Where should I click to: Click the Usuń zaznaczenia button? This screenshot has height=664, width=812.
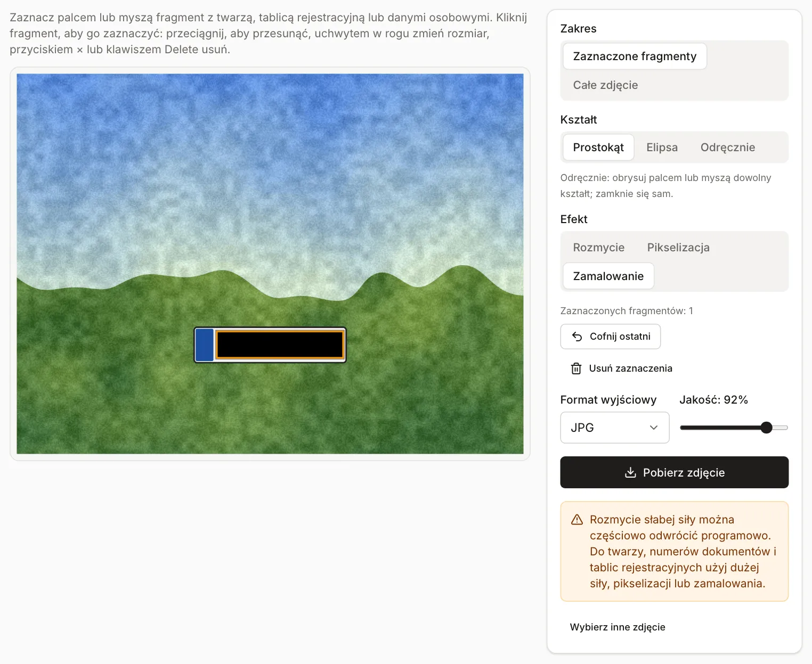click(621, 368)
